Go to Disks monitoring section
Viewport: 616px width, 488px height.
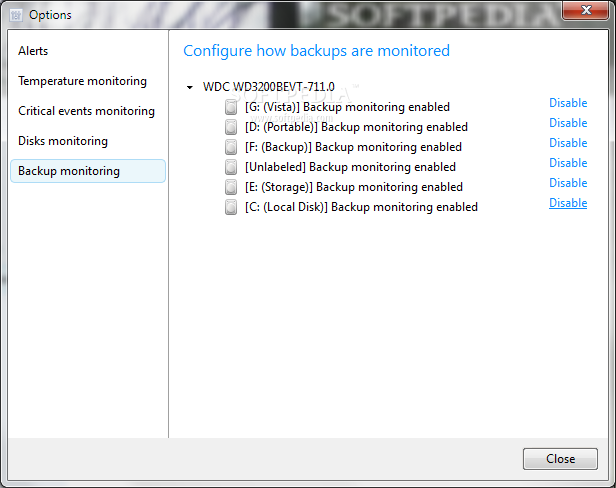63,141
